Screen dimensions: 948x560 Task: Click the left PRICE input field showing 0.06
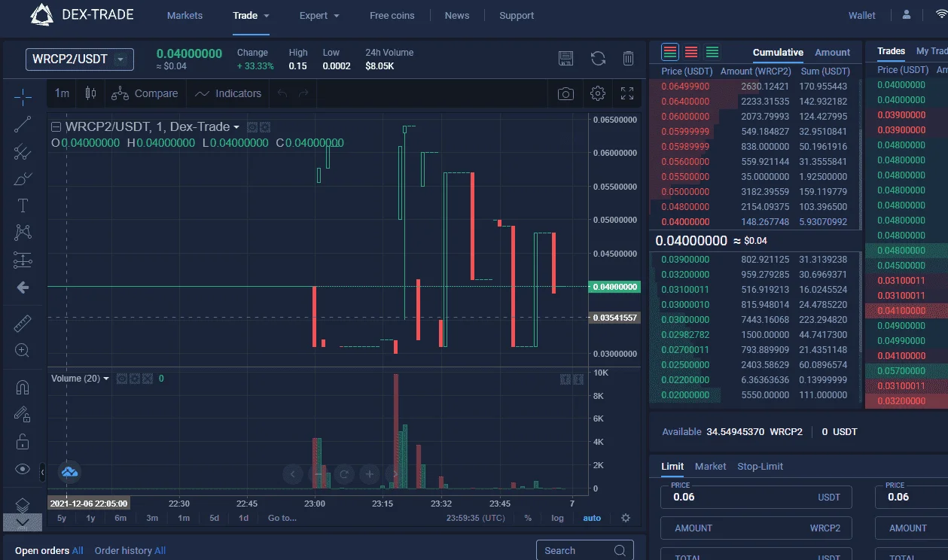coord(756,497)
